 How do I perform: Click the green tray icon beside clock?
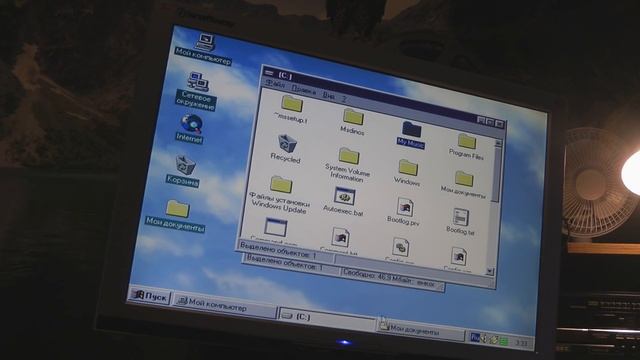point(504,341)
